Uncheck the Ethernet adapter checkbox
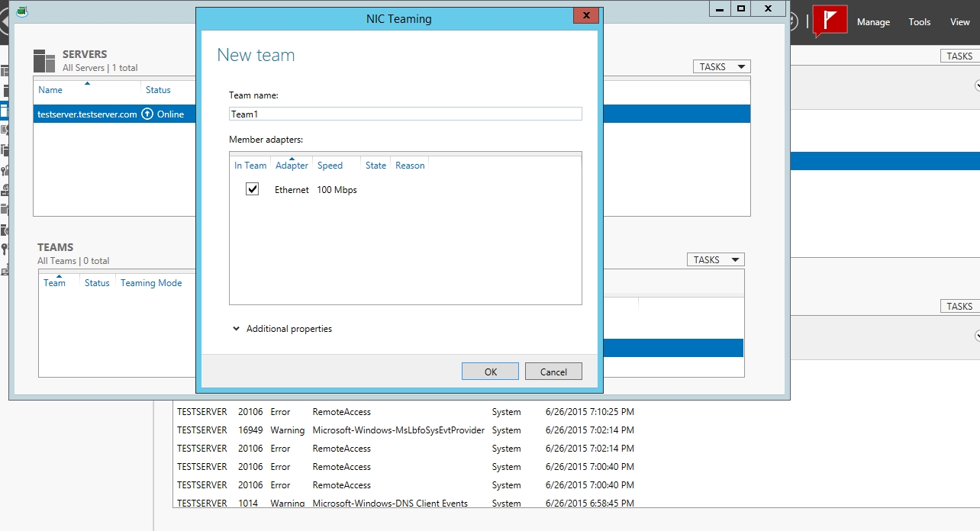The width and height of the screenshot is (980, 531). [253, 189]
